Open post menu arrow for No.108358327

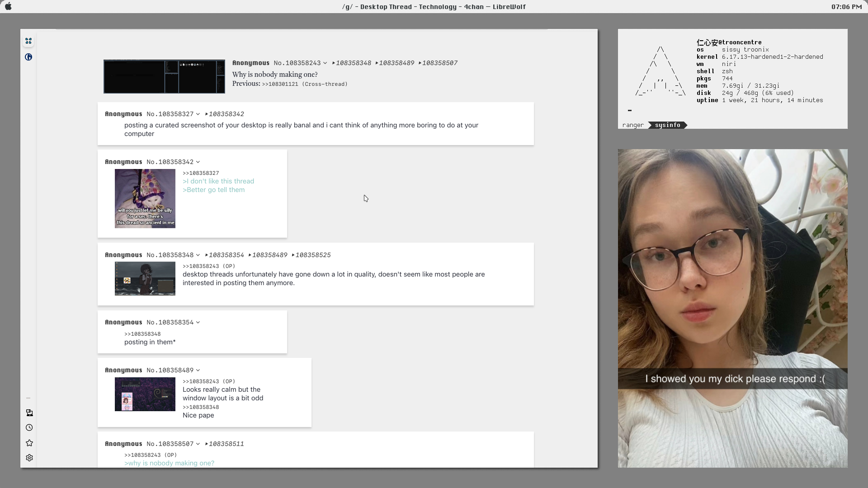(198, 114)
